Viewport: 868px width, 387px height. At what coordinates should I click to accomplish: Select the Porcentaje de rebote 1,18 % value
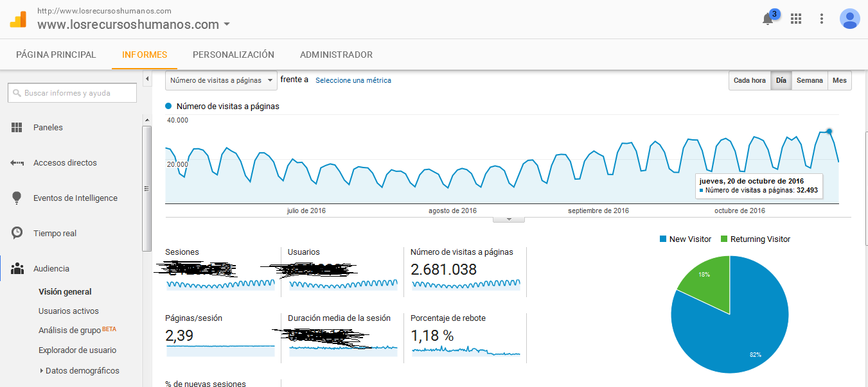(x=432, y=336)
